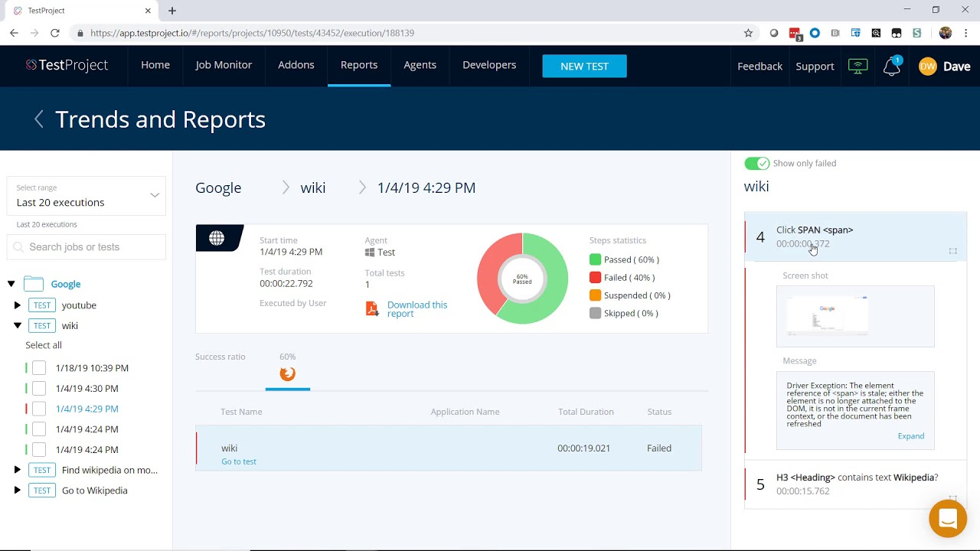
Task: Click the Go to test link
Action: point(239,461)
